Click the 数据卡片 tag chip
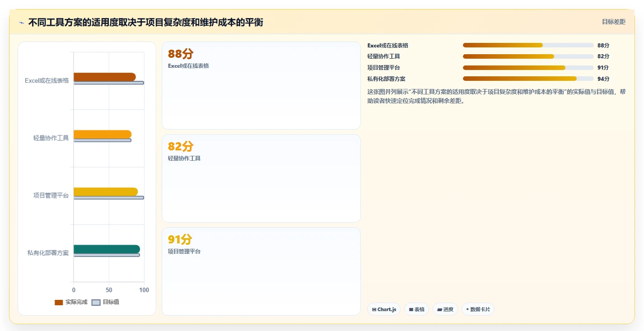Image resolution: width=644 pixels, height=331 pixels. pyautogui.click(x=478, y=309)
